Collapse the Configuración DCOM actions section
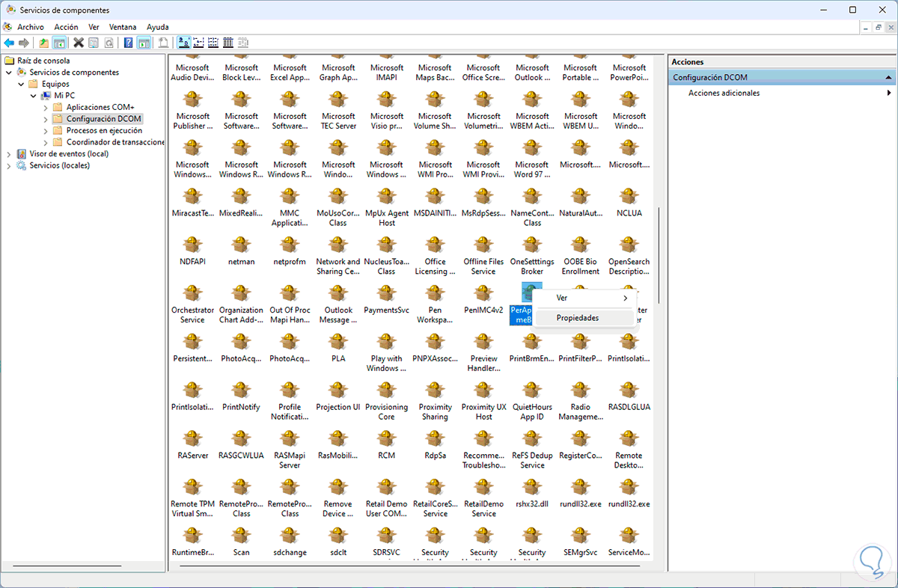The width and height of the screenshot is (898, 588). tap(889, 77)
